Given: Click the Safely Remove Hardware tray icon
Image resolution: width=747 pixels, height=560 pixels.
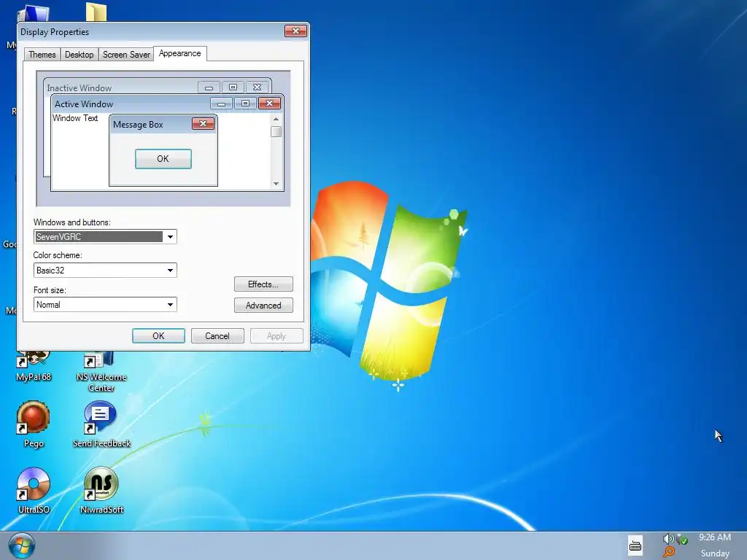Looking at the screenshot, I should (x=682, y=539).
